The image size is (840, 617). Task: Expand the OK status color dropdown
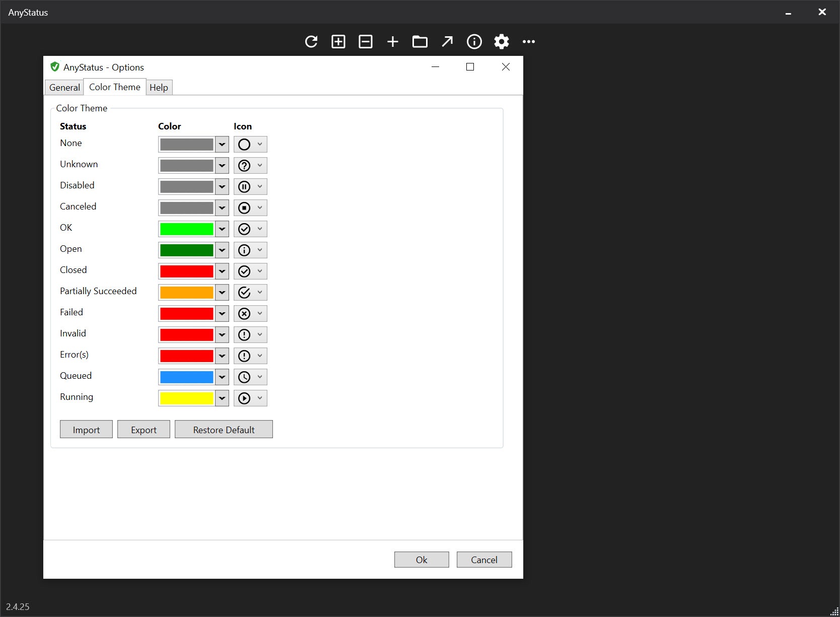[x=222, y=229]
